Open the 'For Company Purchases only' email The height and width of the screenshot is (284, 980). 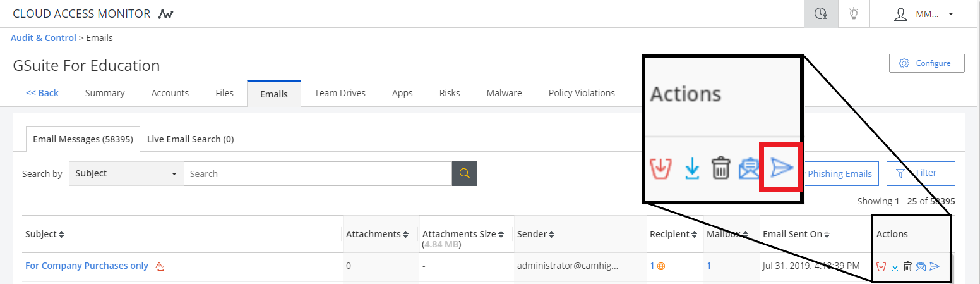(87, 266)
